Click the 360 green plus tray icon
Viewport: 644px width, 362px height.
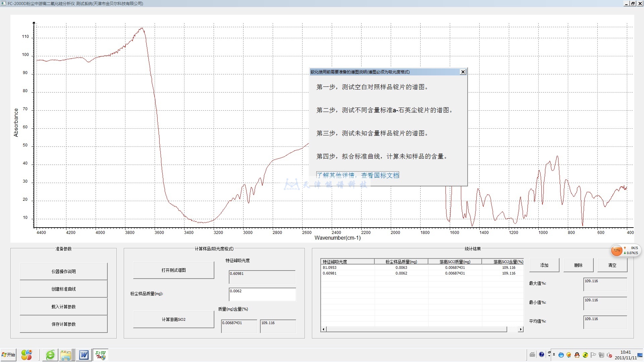[x=585, y=355]
